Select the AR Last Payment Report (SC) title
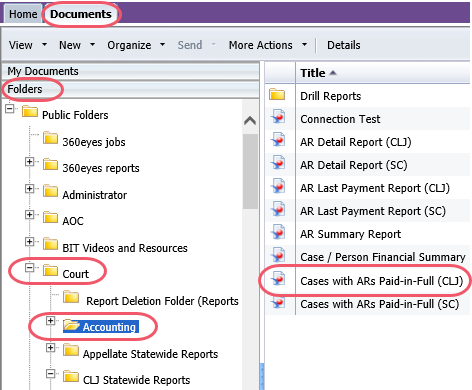 coord(373,211)
